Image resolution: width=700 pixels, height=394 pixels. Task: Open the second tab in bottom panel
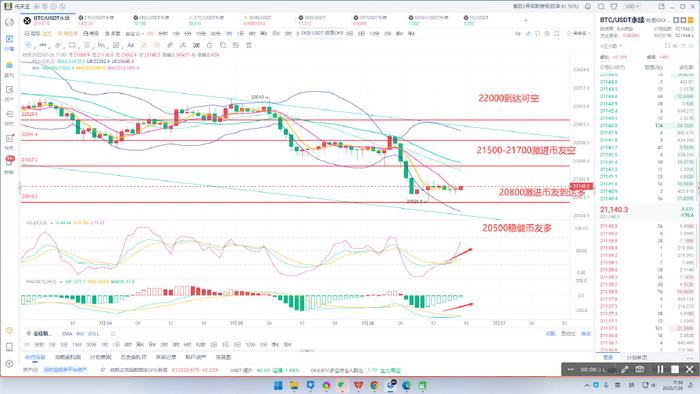click(68, 357)
